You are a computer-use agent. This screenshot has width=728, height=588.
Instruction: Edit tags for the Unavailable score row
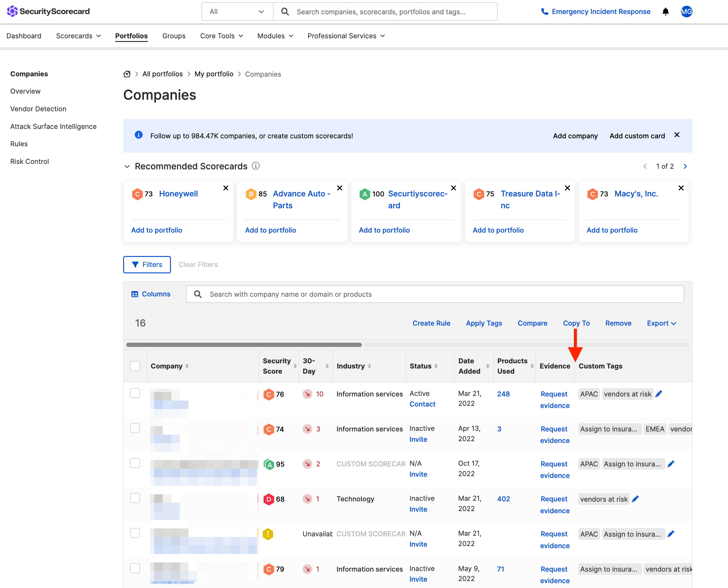[x=671, y=534]
